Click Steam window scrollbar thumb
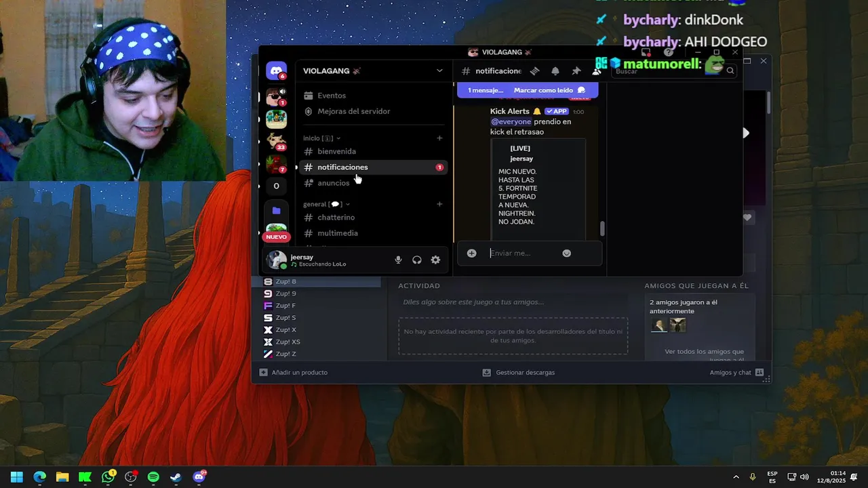Viewport: 868px width, 488px height. click(769, 103)
